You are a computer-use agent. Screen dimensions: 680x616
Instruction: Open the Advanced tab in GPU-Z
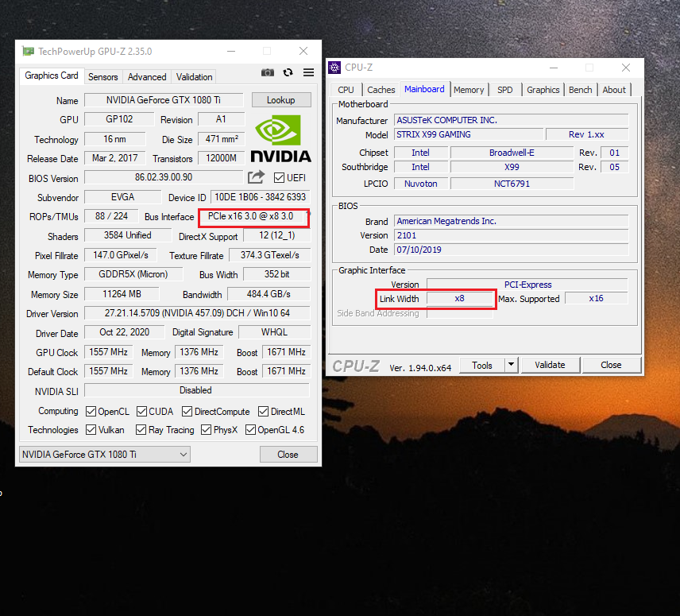point(147,77)
